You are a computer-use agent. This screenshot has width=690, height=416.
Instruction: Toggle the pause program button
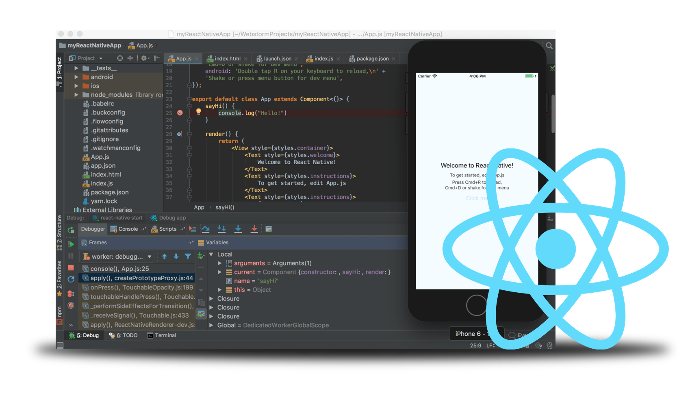(x=71, y=256)
